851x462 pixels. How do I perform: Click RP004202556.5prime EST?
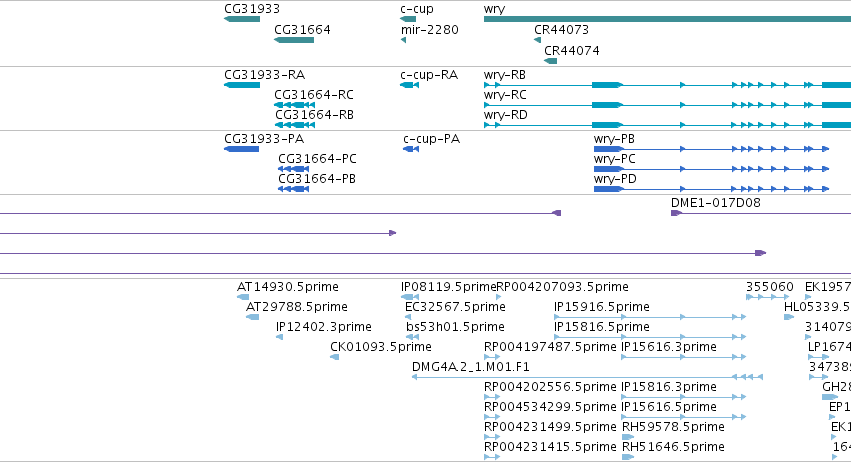[x=492, y=397]
